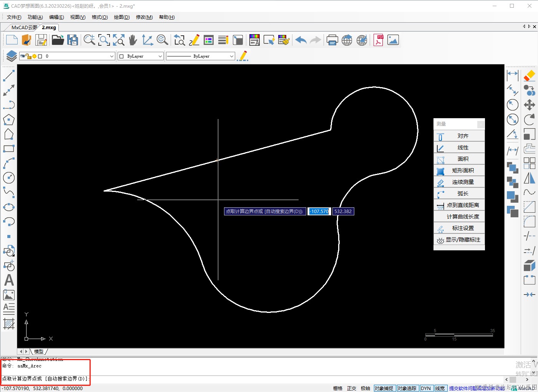Toggle 正交 ortho mode
This screenshot has height=392, width=538.
[351, 389]
